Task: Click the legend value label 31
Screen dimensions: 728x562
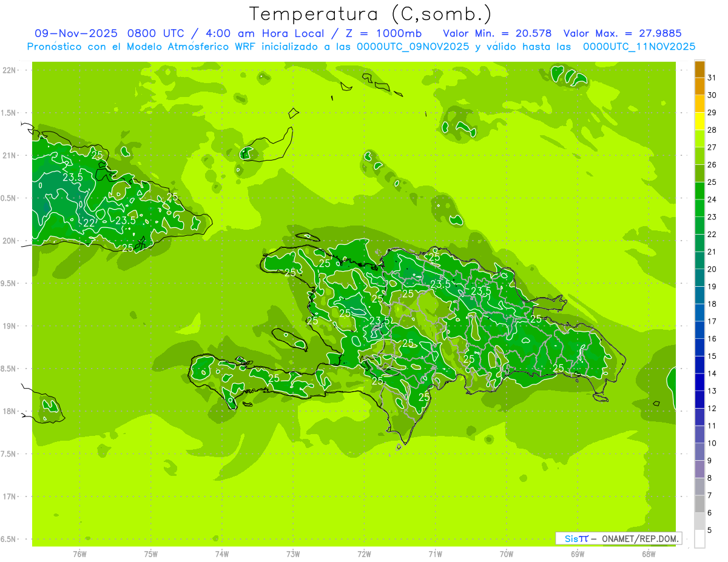Action: pyautogui.click(x=712, y=78)
